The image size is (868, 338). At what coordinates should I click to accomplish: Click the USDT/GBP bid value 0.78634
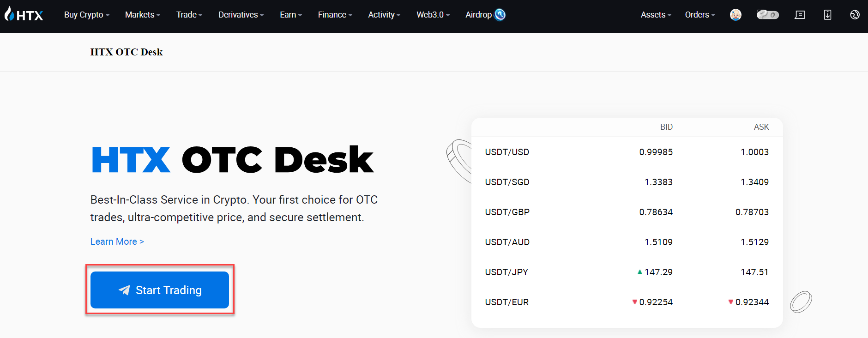click(656, 212)
